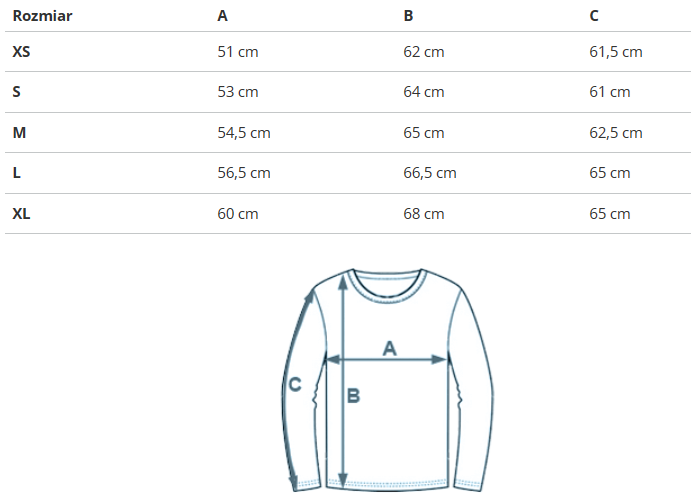This screenshot has height=496, width=691.
Task: Click the Rozmiar column header
Action: pyautogui.click(x=42, y=16)
